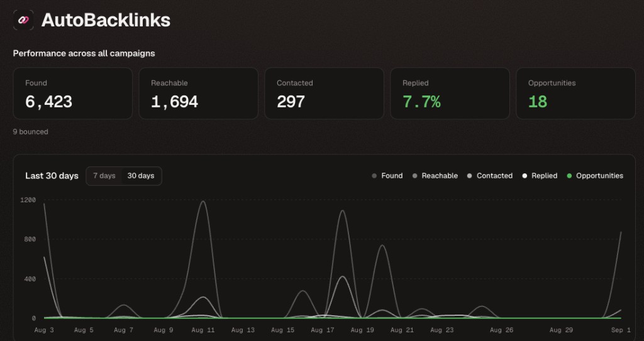
Task: Click the Sep 1 x-axis label
Action: point(621,330)
